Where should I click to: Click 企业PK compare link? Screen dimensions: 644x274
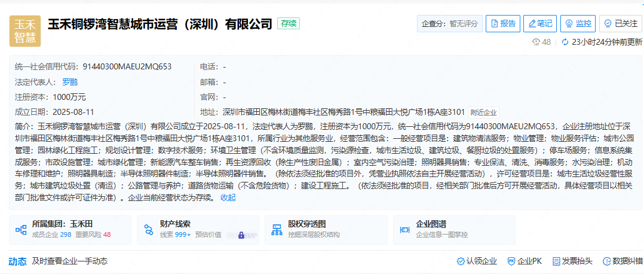pyautogui.click(x=525, y=261)
